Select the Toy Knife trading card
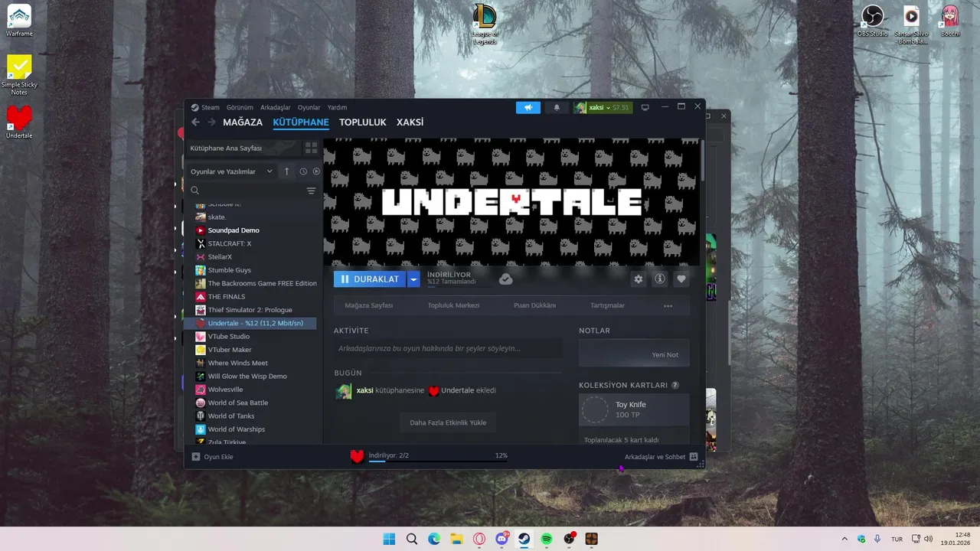 634,409
